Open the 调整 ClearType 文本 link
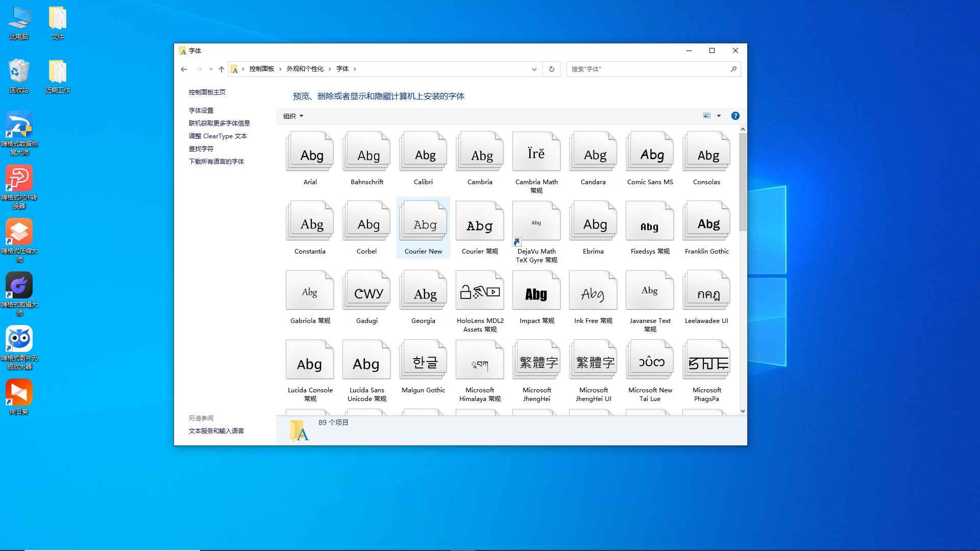Image resolution: width=980 pixels, height=551 pixels. click(x=217, y=136)
